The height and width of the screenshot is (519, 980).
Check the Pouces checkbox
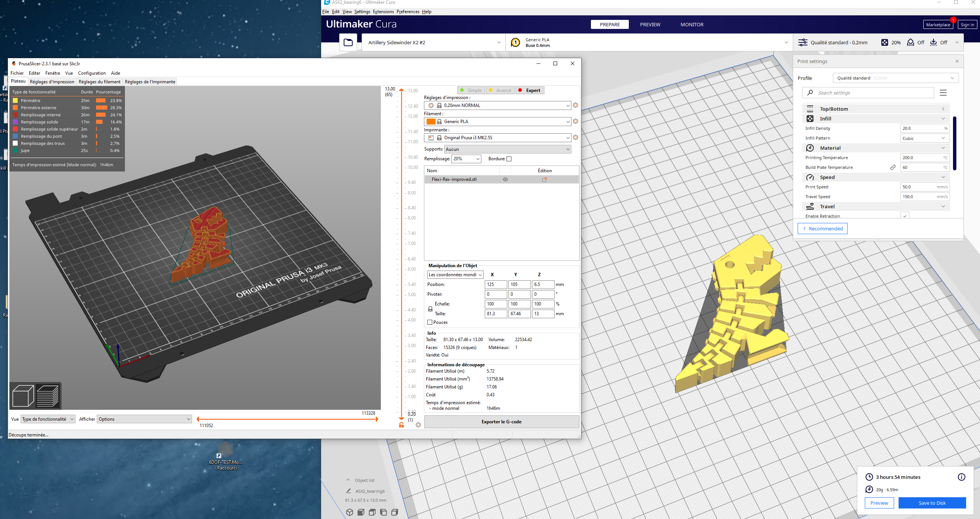coord(430,322)
